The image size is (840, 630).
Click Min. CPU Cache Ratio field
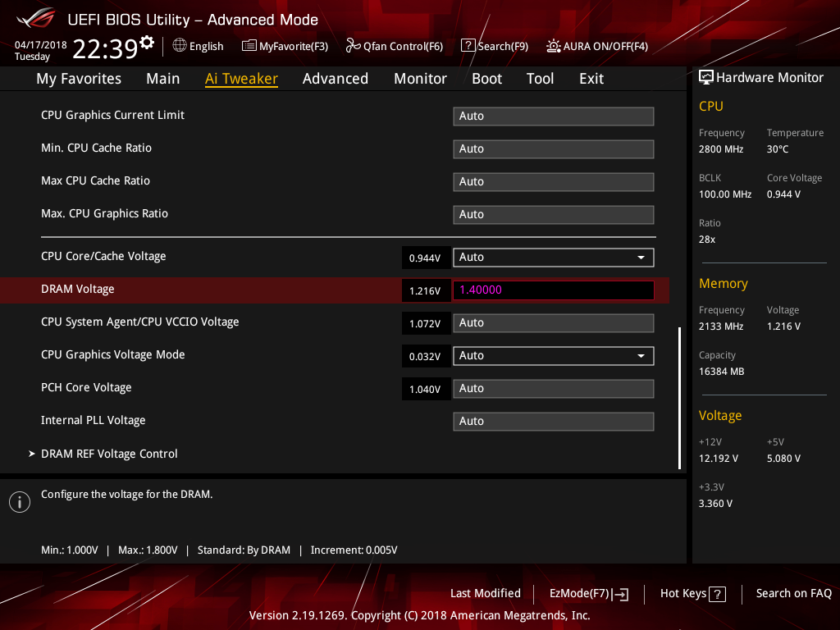coord(554,149)
